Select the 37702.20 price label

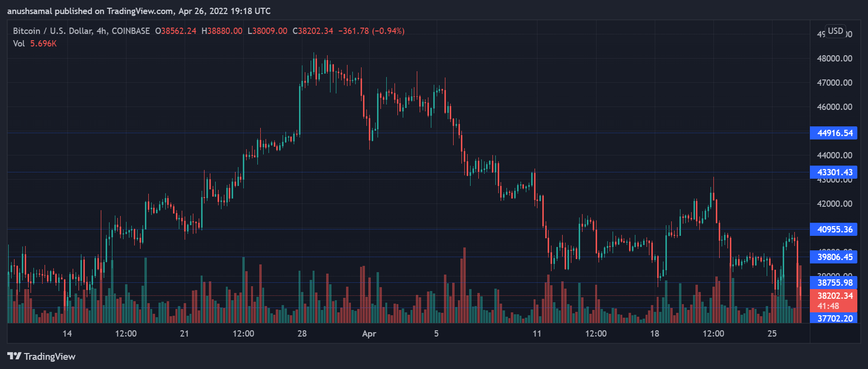point(834,319)
